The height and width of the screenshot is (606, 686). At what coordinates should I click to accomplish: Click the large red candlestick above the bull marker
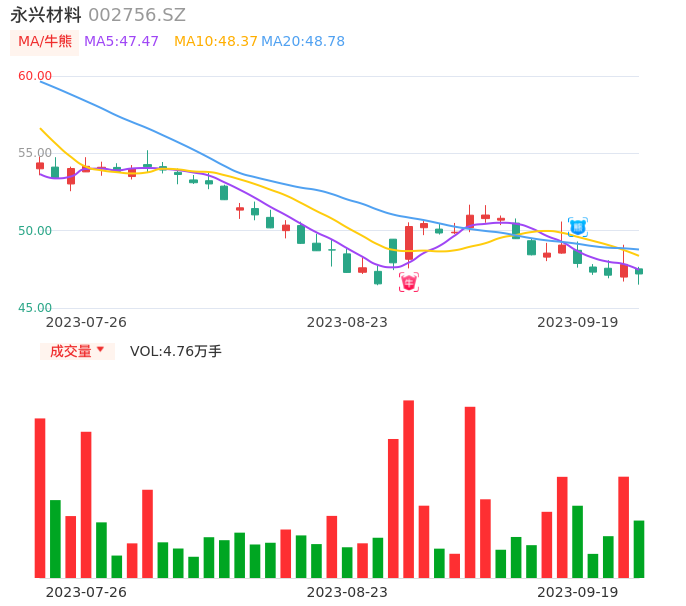click(409, 243)
